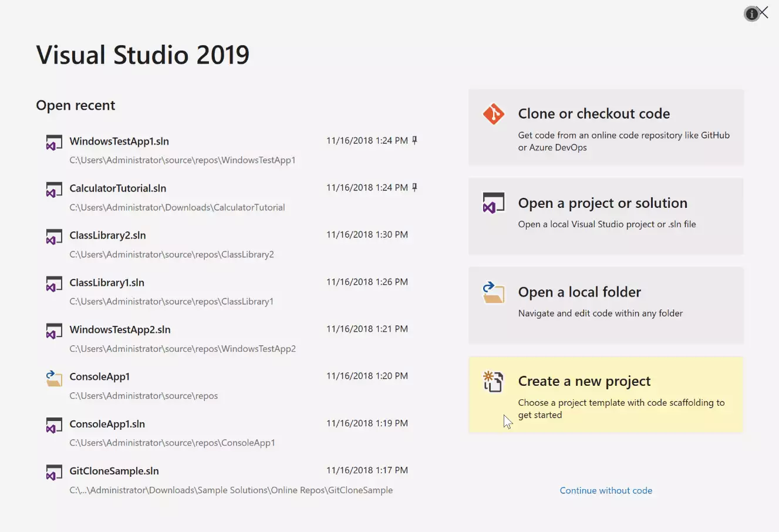Open recent solution GitCloneSample.sln
The width and height of the screenshot is (779, 532).
114,471
